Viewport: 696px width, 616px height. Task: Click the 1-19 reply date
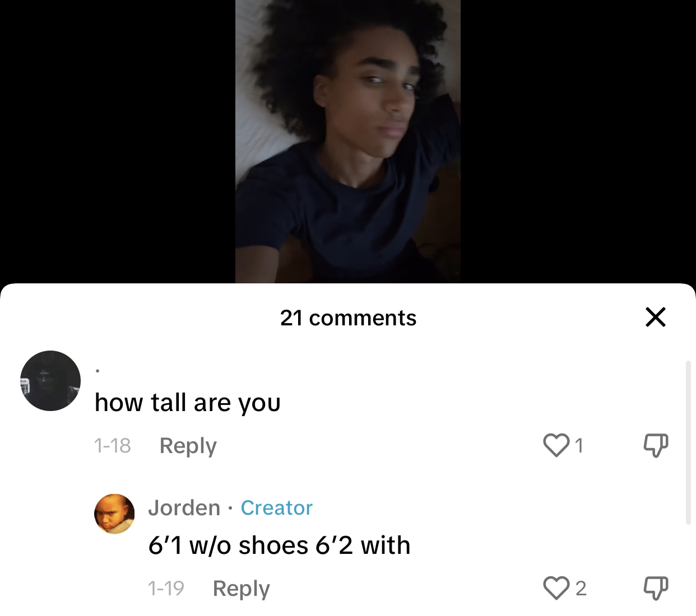[x=166, y=589]
